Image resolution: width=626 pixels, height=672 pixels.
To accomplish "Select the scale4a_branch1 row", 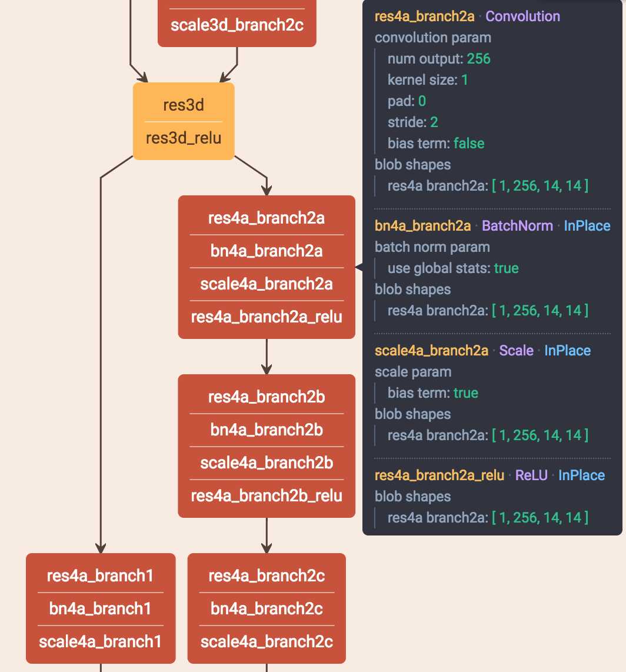I will [100, 641].
